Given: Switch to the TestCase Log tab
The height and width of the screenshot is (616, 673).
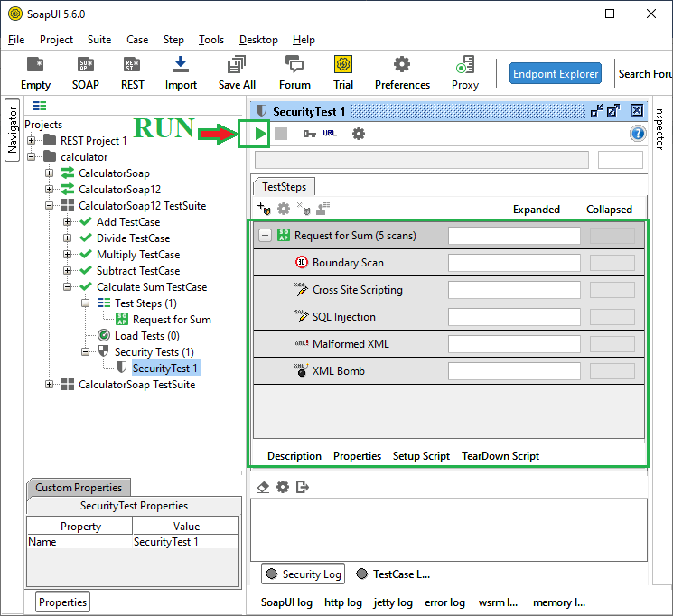Looking at the screenshot, I should [x=394, y=574].
